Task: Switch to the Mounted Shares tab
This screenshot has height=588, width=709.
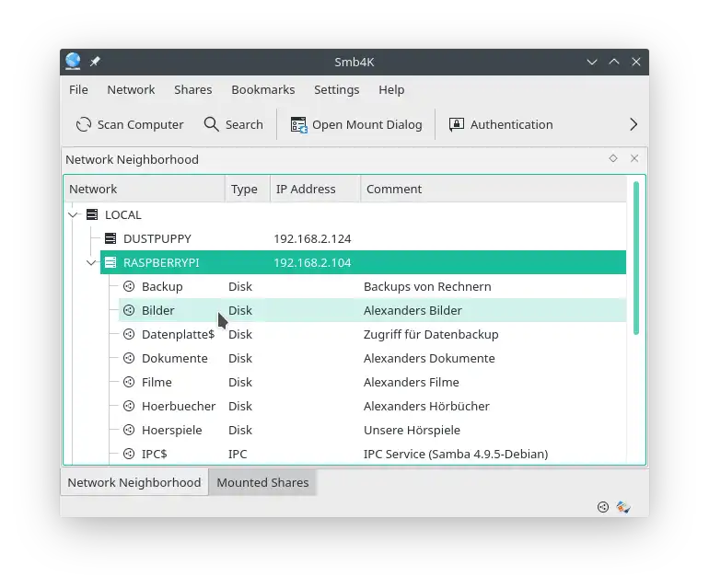Action: coord(262,482)
